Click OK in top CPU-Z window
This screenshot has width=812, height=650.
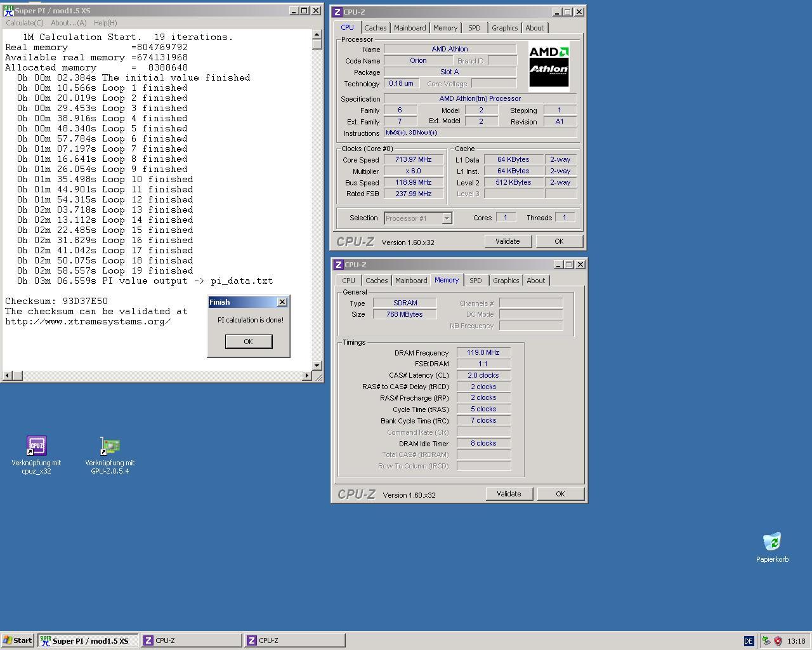[x=559, y=241]
